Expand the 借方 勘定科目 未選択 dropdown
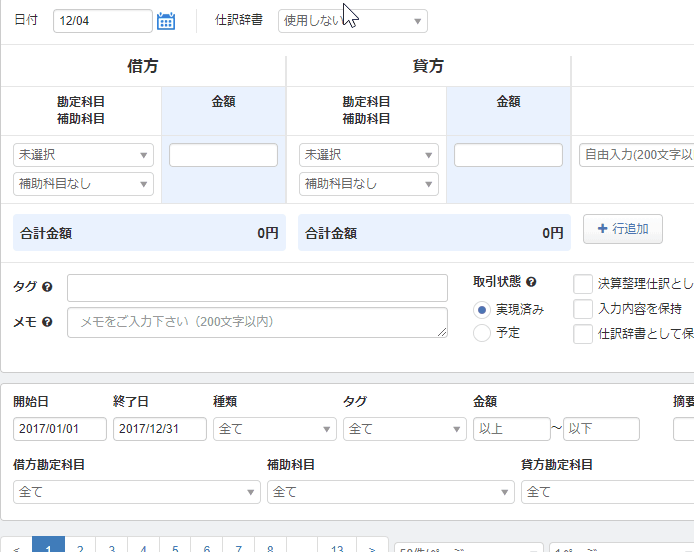694x552 pixels. coord(83,155)
